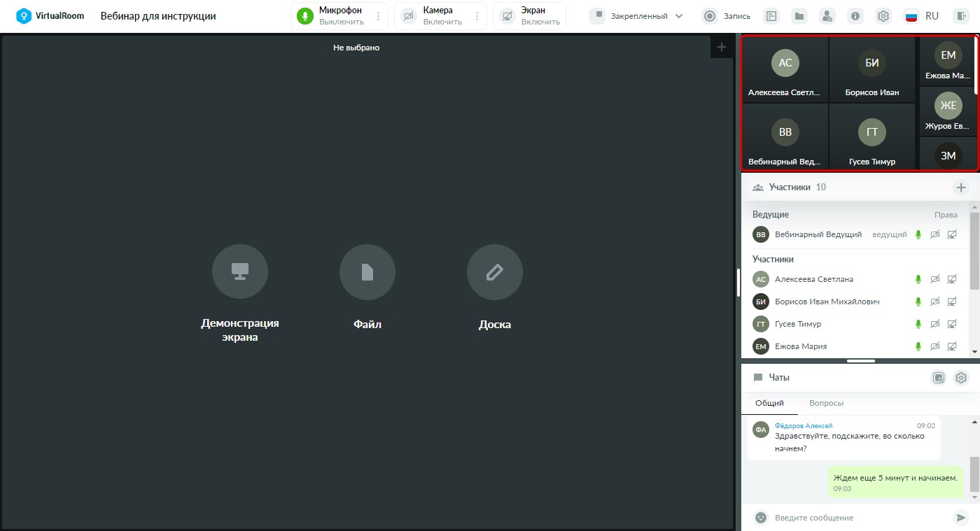This screenshot has width=980, height=531.
Task: Toggle Борисов Иван Михайлович camera right
Action: (935, 302)
